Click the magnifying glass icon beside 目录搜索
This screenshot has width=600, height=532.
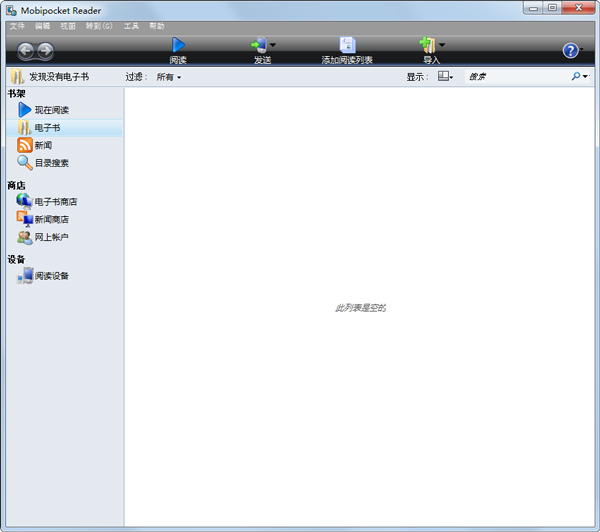[25, 163]
